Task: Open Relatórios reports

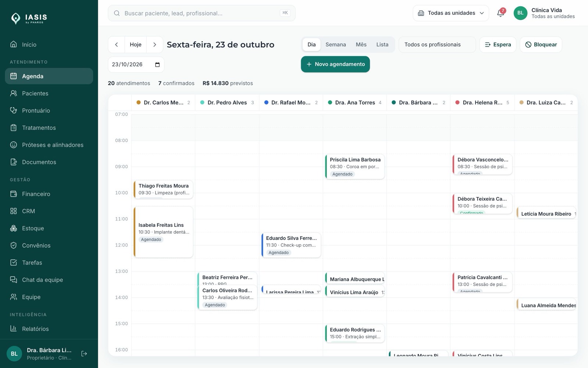Action: coord(49,329)
